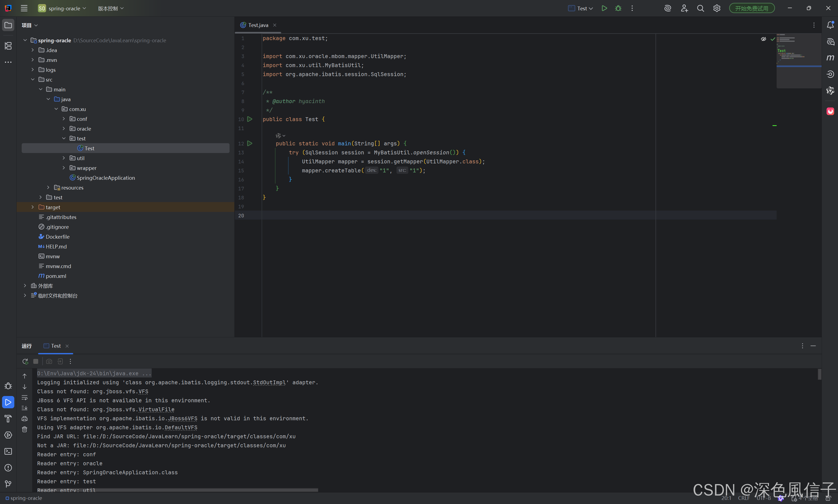Open the spring-oracle project dropdown
This screenshot has width=838, height=504.
(62, 8)
